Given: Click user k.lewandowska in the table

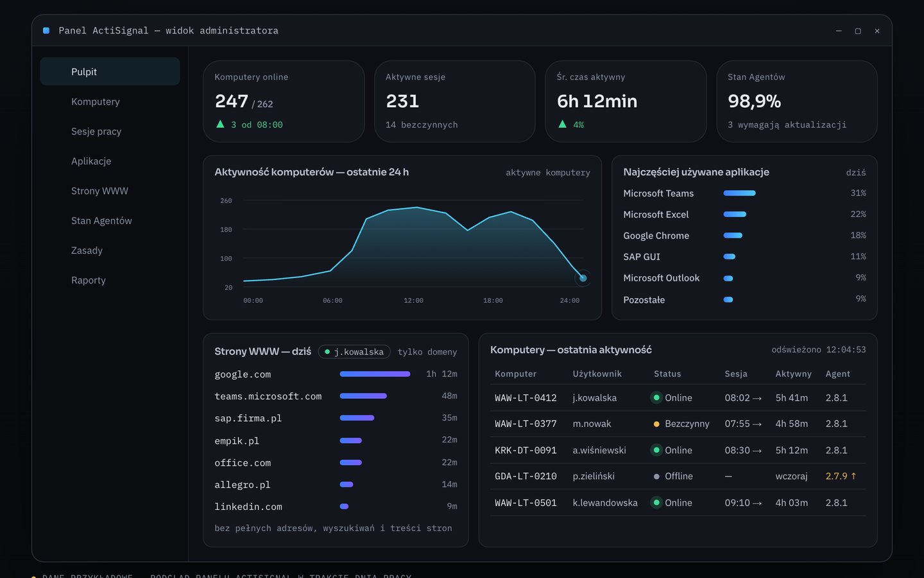Looking at the screenshot, I should 605,503.
